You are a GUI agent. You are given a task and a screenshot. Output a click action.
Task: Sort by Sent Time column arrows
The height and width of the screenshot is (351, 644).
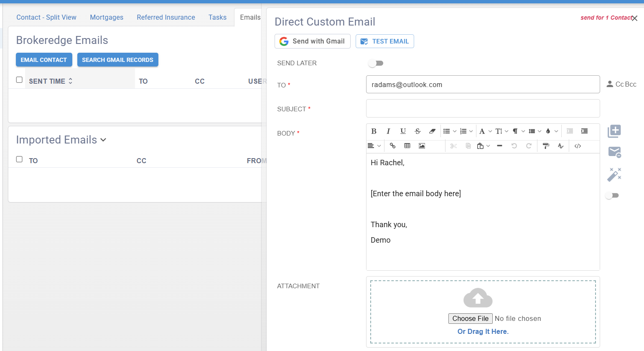click(71, 81)
